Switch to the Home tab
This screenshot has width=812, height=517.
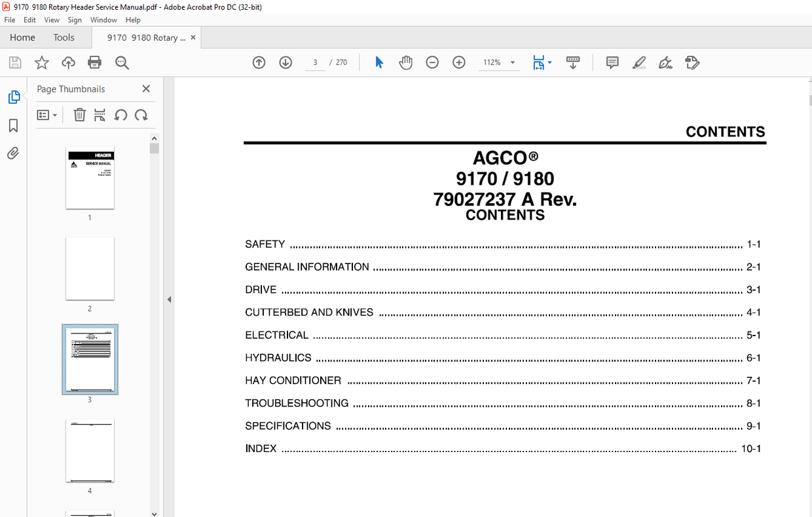coord(22,37)
